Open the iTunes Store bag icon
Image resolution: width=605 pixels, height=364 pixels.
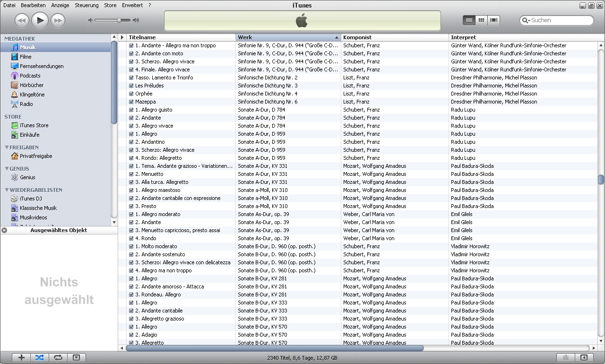click(15, 125)
